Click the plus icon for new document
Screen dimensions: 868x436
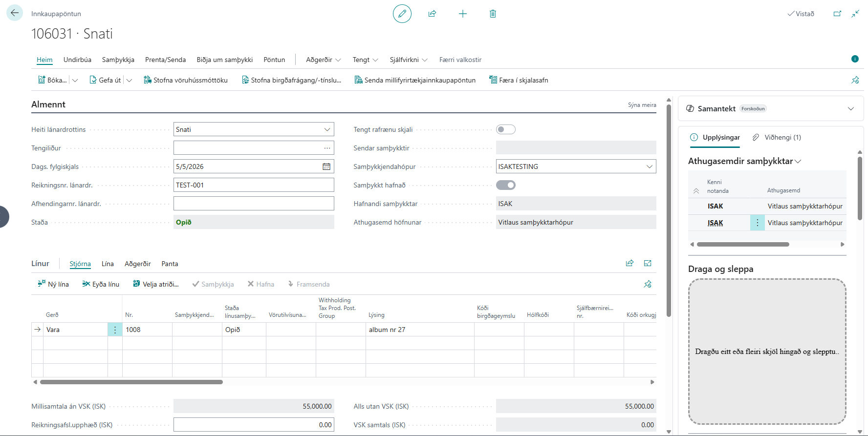[463, 14]
